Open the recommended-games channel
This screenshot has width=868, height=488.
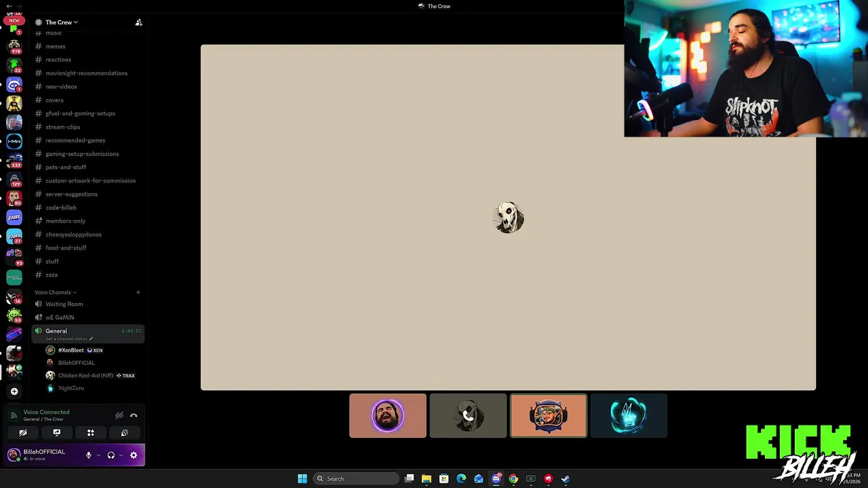coord(88,140)
